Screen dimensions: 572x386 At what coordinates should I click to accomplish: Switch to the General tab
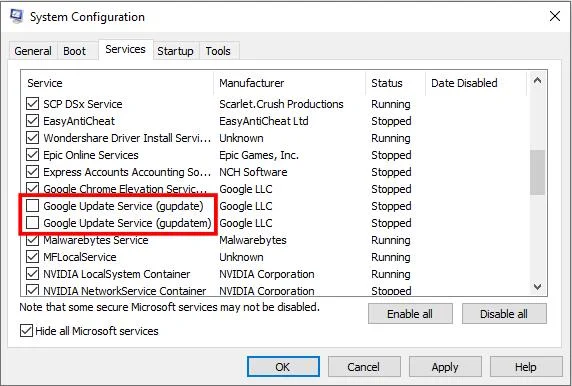(33, 51)
